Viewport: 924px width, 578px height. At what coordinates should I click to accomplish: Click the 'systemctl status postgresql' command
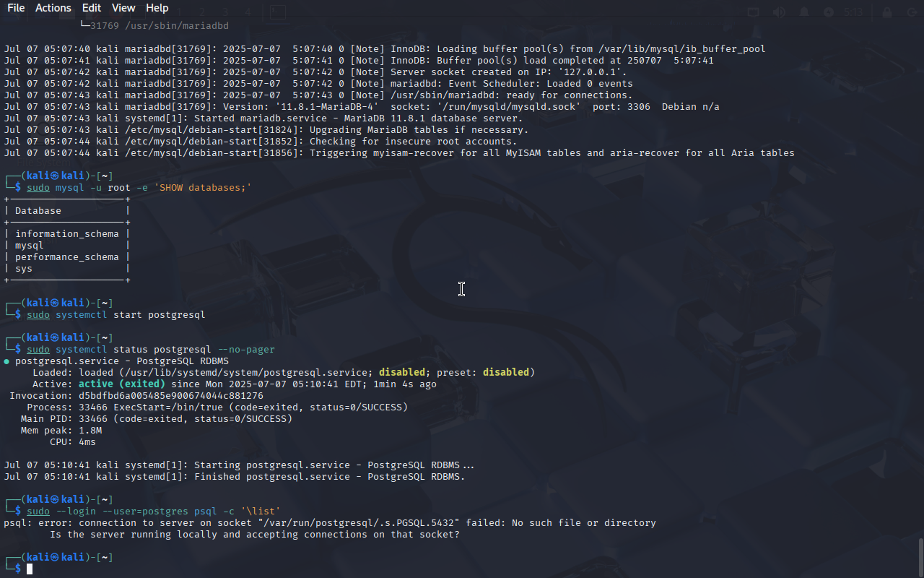(x=134, y=350)
